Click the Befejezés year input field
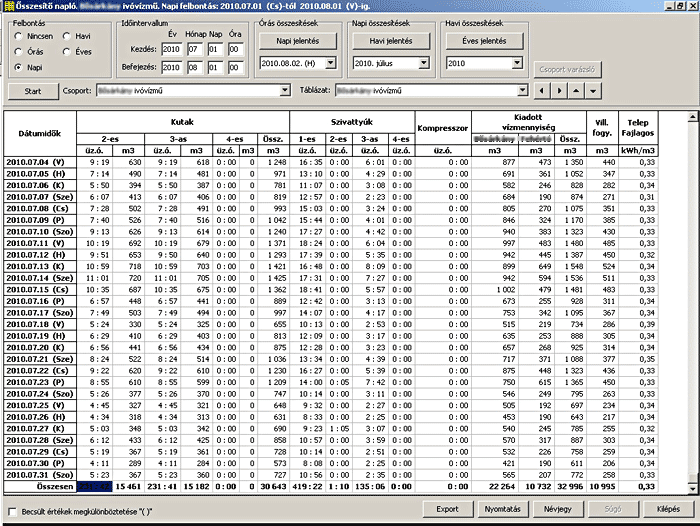 coord(171,67)
